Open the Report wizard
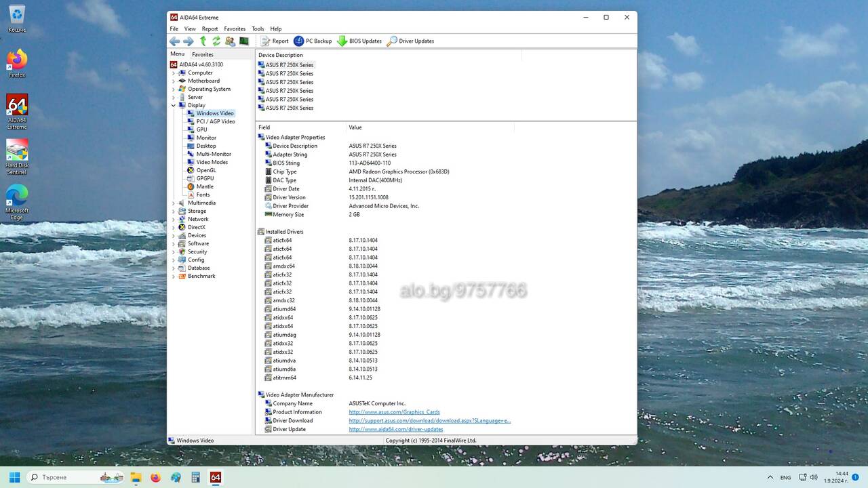The height and width of the screenshot is (488, 868). pyautogui.click(x=275, y=41)
